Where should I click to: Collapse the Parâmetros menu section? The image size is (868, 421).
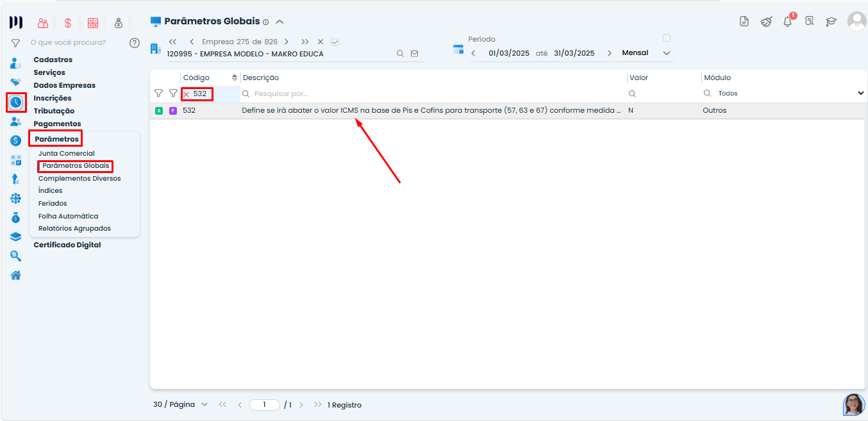coord(56,139)
